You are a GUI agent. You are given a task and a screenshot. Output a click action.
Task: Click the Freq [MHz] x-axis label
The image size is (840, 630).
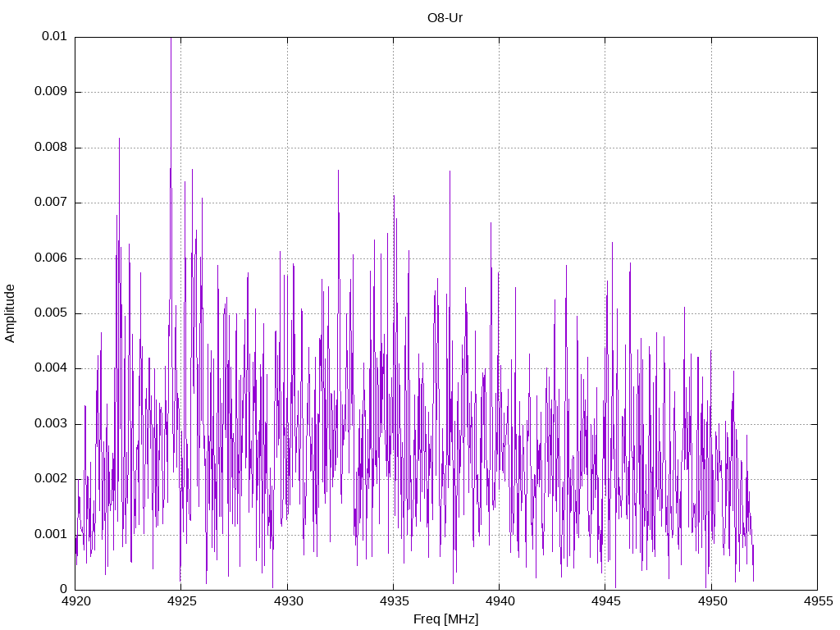(x=445, y=619)
